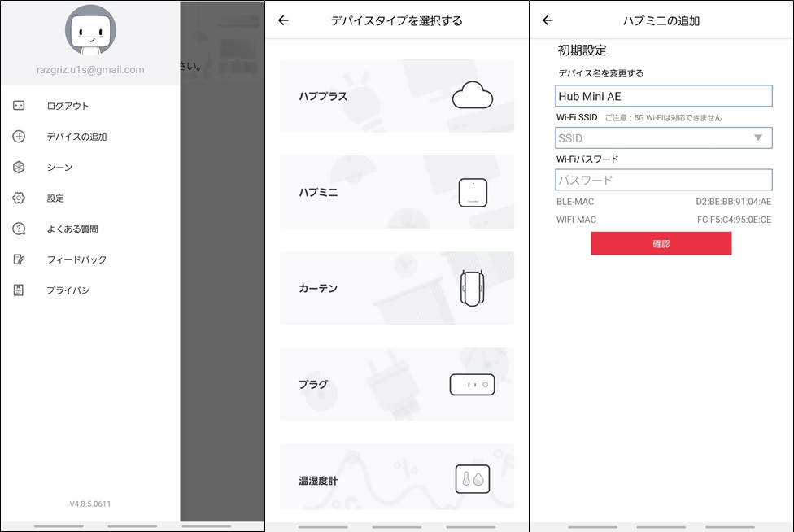Click the device name field Hub Mini AE
Image resolution: width=794 pixels, height=532 pixels.
664,96
